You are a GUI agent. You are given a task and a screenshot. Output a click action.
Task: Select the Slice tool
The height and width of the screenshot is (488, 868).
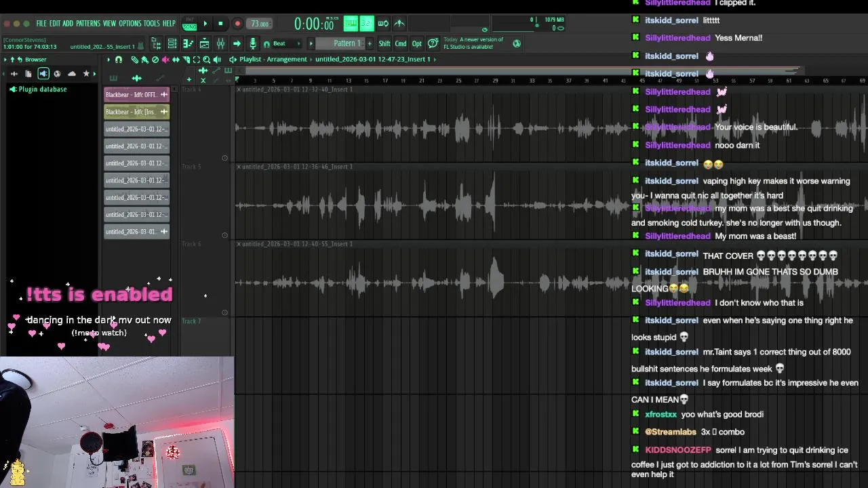(186, 59)
